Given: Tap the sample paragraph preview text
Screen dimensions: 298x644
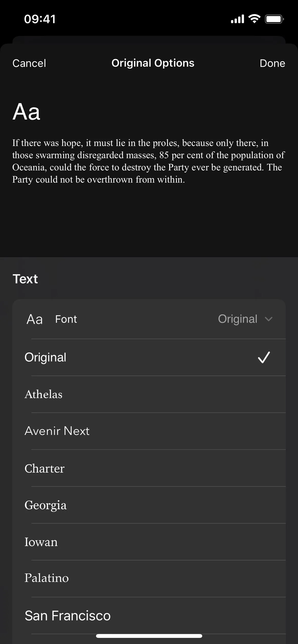Looking at the screenshot, I should click(148, 161).
